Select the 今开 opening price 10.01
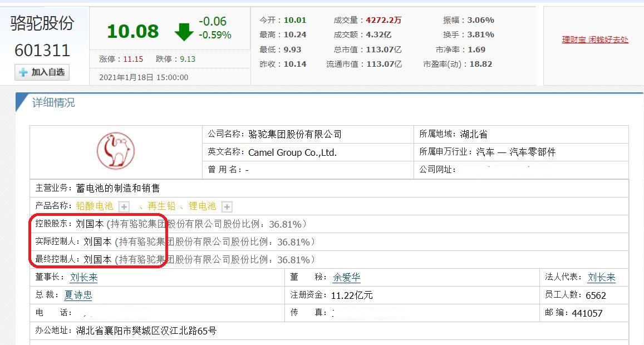644x345 pixels. (x=295, y=20)
